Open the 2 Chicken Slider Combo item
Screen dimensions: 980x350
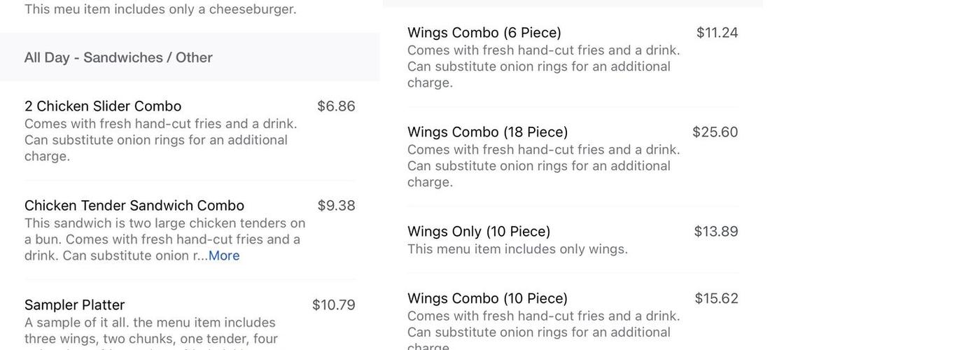pyautogui.click(x=103, y=106)
